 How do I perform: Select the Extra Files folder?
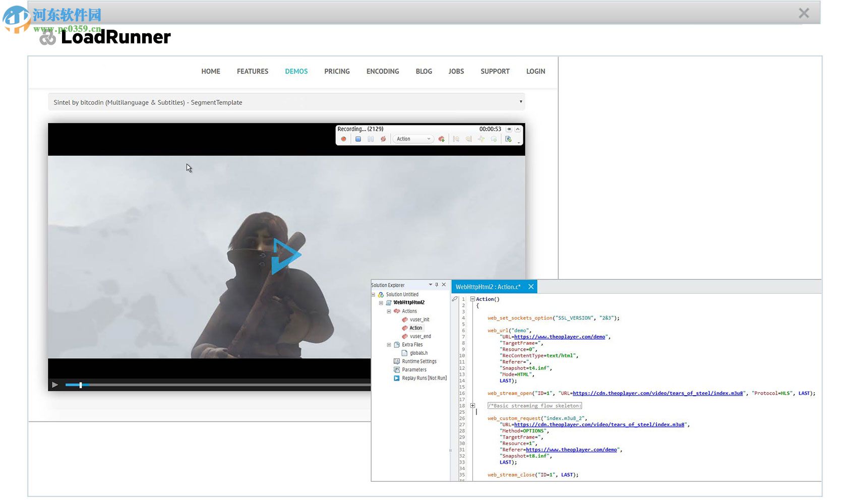pyautogui.click(x=412, y=345)
